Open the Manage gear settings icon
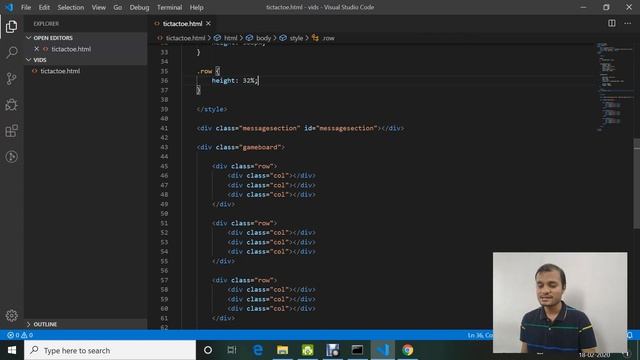 click(11, 316)
